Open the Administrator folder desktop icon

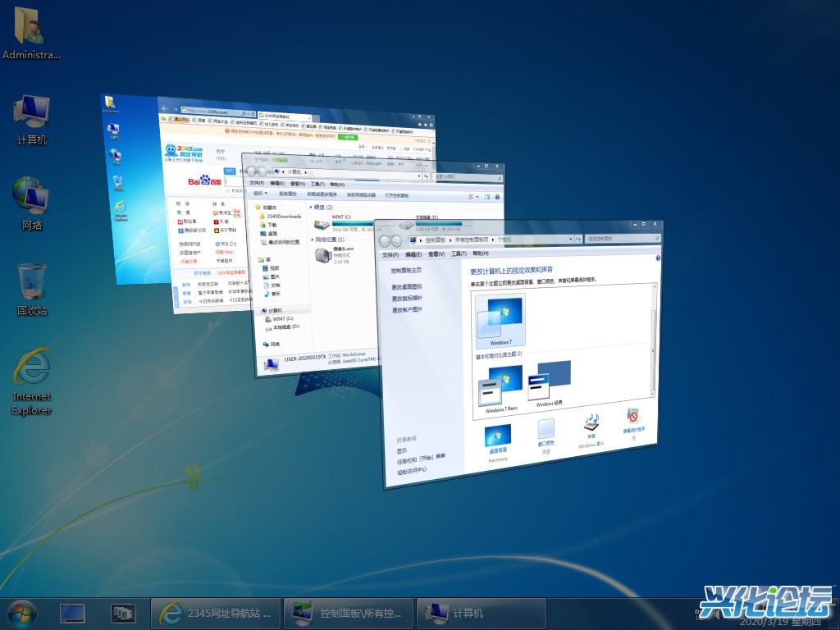click(x=30, y=33)
